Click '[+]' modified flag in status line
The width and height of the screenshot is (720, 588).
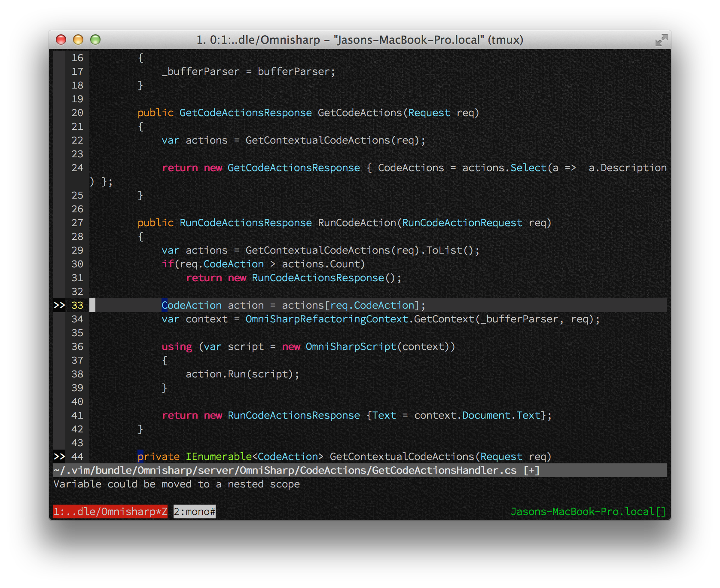point(531,470)
